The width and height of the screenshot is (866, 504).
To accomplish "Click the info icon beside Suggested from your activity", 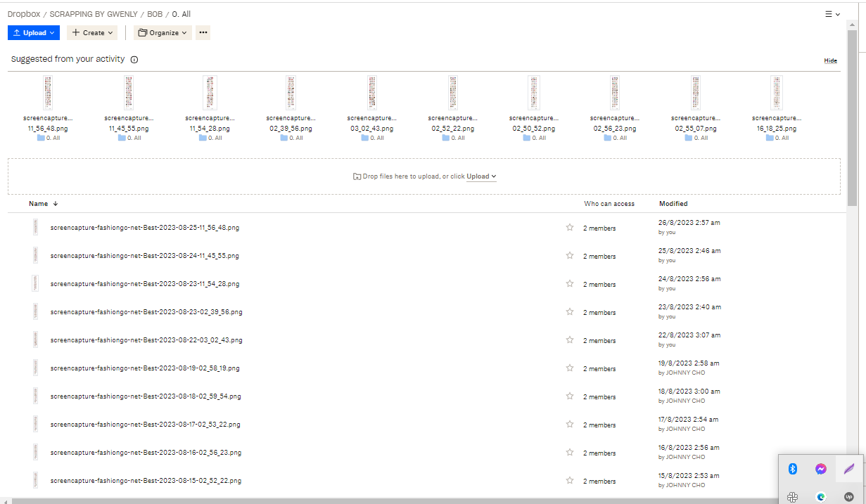I will coord(134,60).
